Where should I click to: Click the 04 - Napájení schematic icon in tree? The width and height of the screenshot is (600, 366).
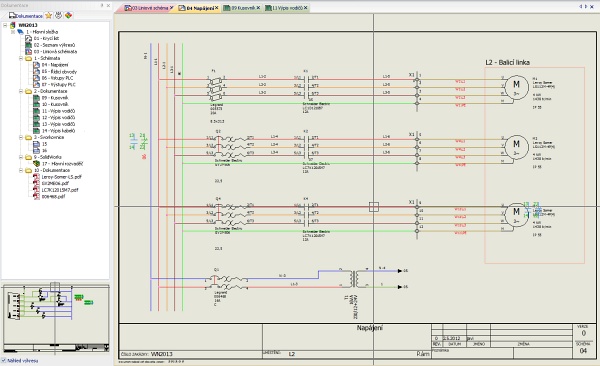tap(36, 65)
